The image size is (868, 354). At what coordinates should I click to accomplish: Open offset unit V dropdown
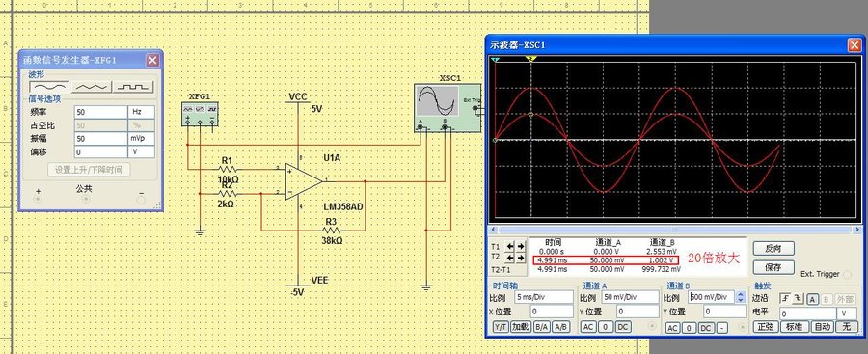(141, 151)
